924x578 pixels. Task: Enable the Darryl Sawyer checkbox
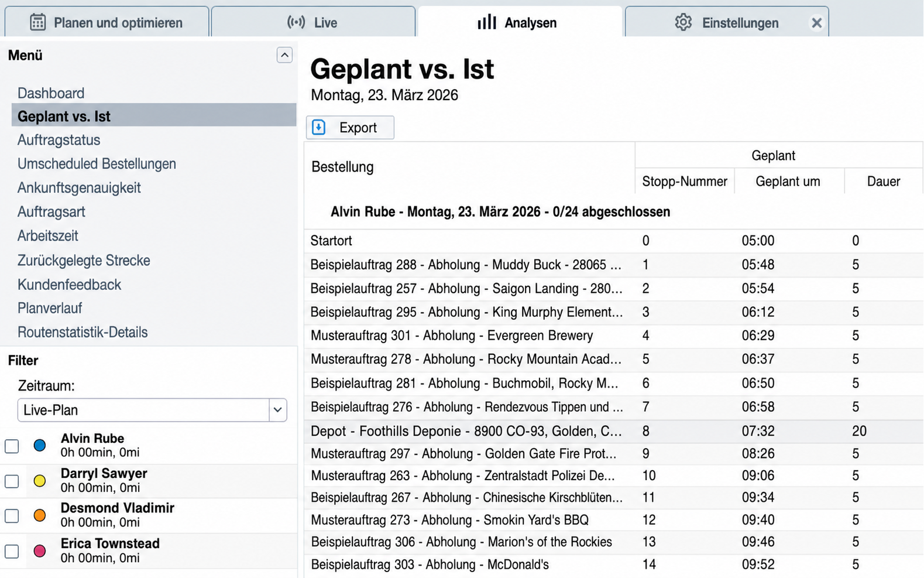12,481
